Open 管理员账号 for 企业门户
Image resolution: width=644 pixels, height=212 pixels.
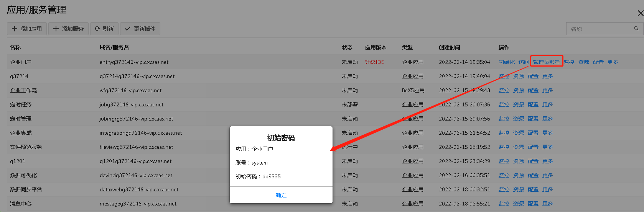546,62
